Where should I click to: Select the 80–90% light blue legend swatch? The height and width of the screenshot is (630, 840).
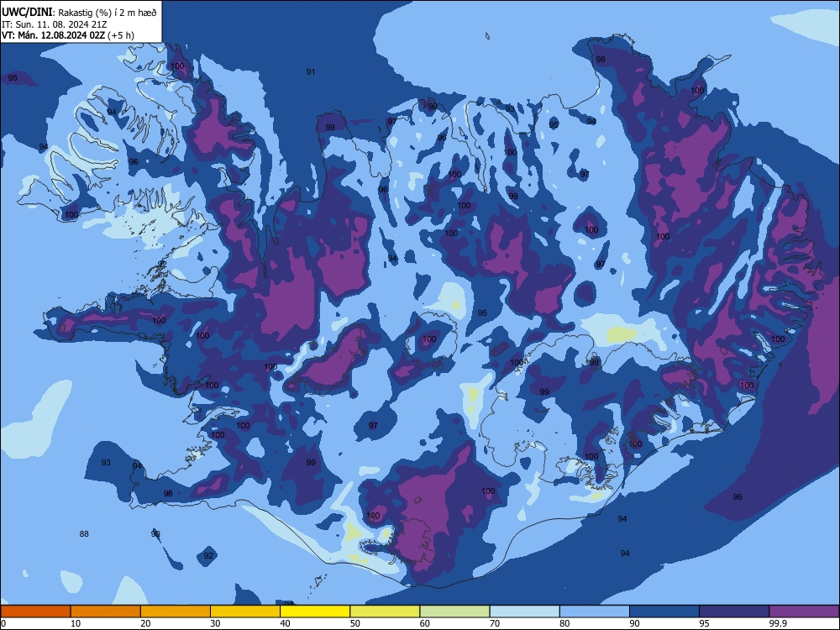(x=595, y=612)
